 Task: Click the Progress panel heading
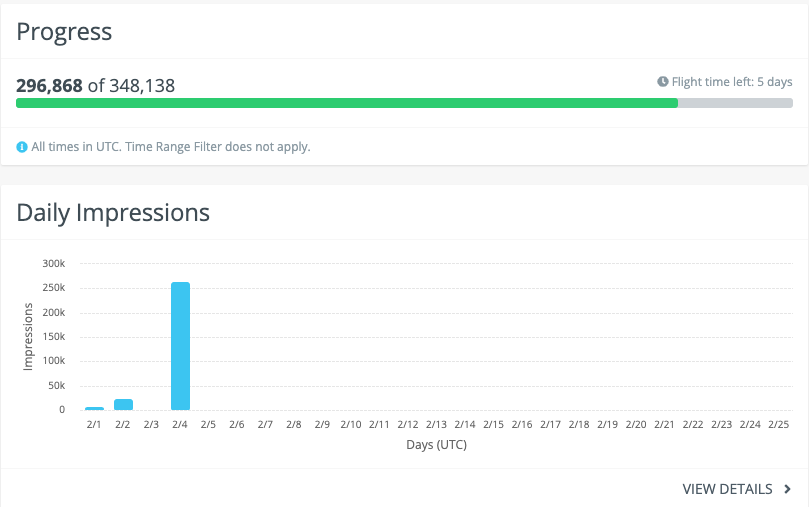[64, 31]
